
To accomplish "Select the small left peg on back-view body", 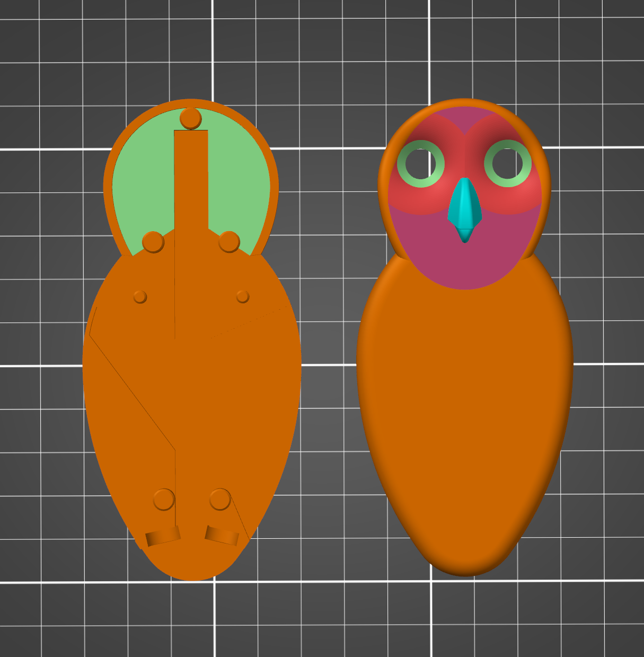I will pos(140,296).
